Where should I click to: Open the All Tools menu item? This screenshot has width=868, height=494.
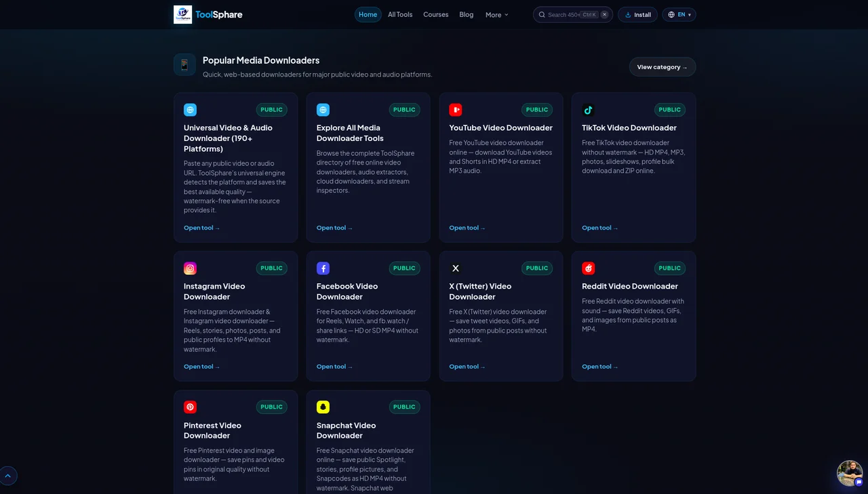tap(400, 14)
